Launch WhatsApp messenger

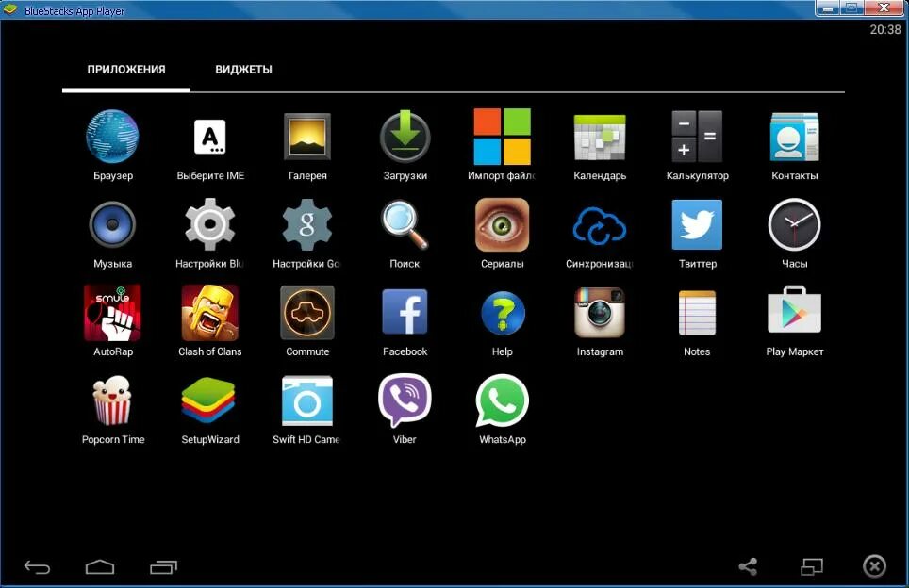click(502, 400)
